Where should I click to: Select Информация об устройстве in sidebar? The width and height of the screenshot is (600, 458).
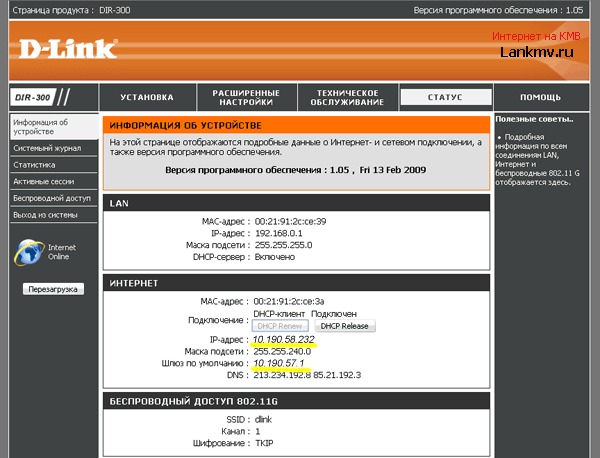[x=54, y=127]
